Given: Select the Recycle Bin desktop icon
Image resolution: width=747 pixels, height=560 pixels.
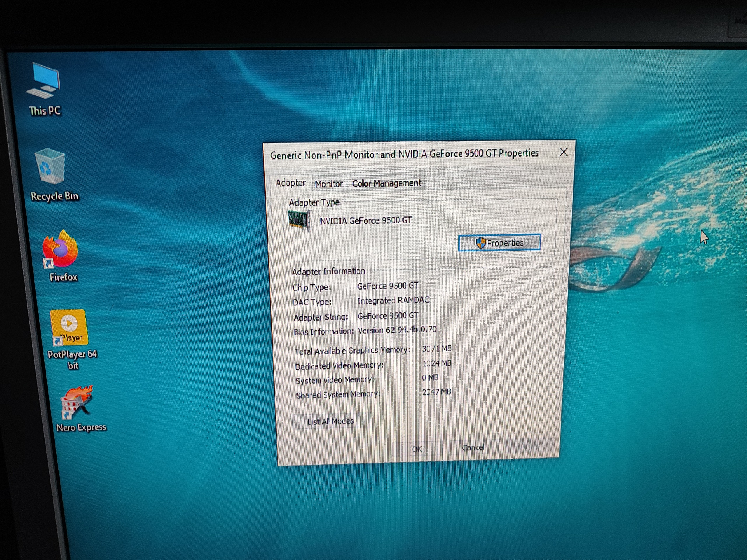Looking at the screenshot, I should click(x=53, y=175).
